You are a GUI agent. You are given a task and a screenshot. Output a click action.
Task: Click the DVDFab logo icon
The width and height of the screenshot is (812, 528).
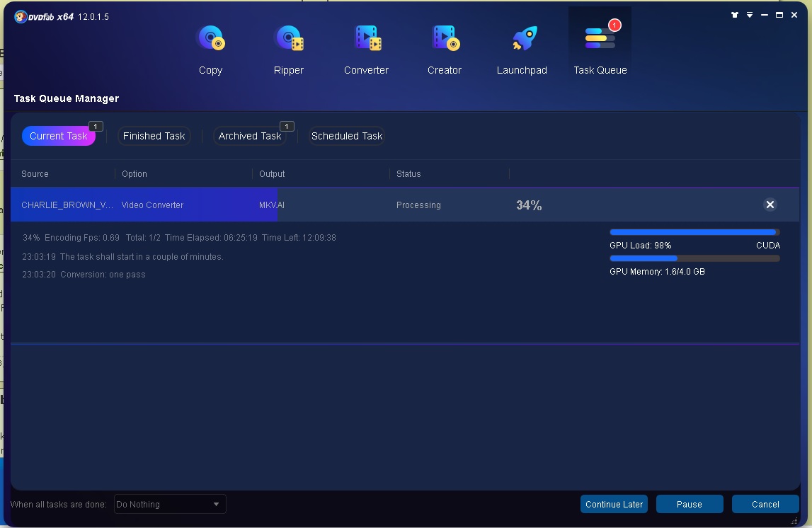click(x=20, y=16)
